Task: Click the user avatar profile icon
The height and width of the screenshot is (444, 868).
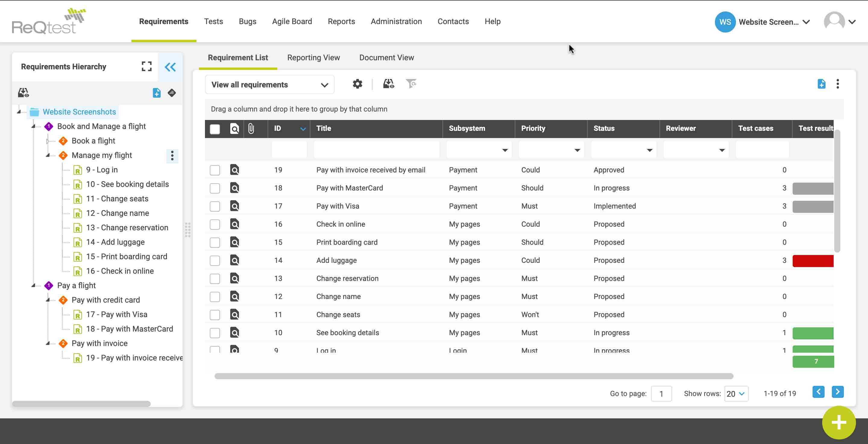Action: coord(834,22)
